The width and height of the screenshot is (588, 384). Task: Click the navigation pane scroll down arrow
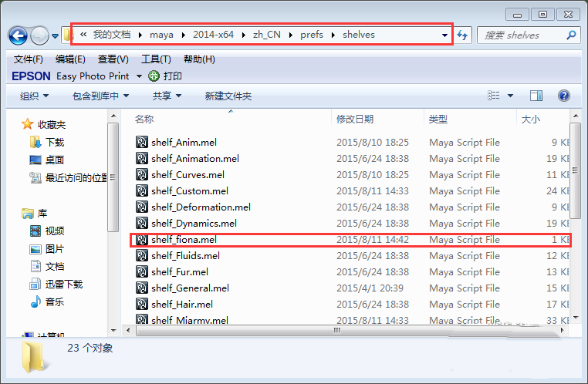pos(113,331)
